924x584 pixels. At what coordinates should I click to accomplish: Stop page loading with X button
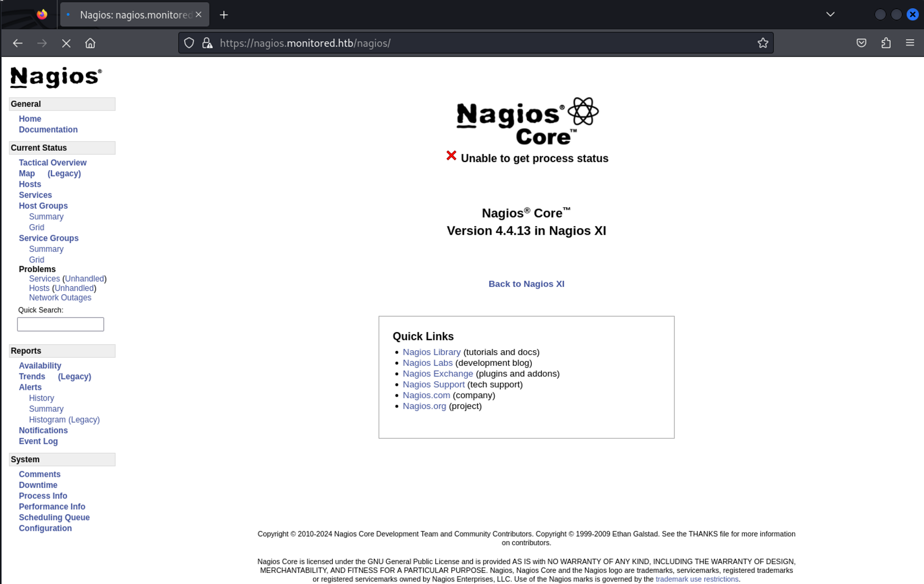(x=66, y=43)
